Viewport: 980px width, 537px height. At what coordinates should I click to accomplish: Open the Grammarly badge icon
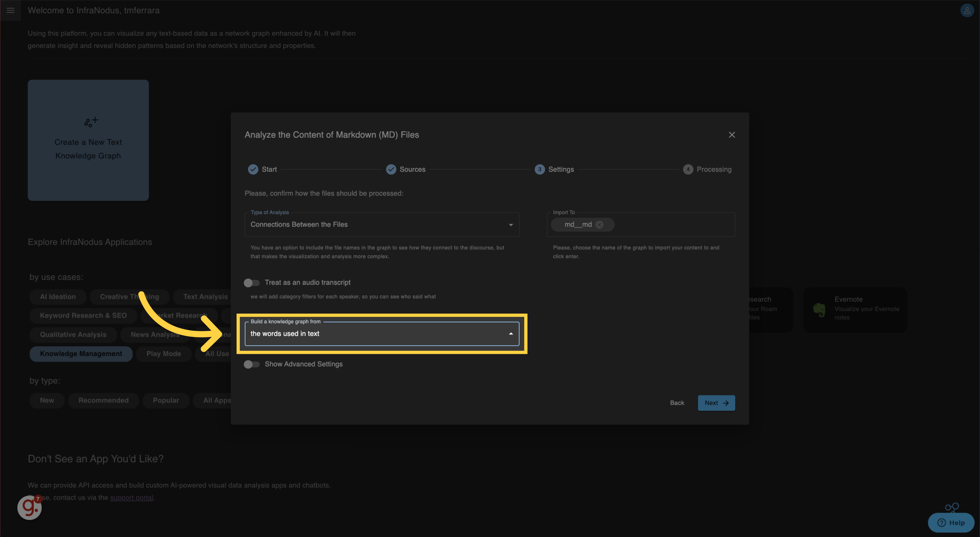click(29, 507)
